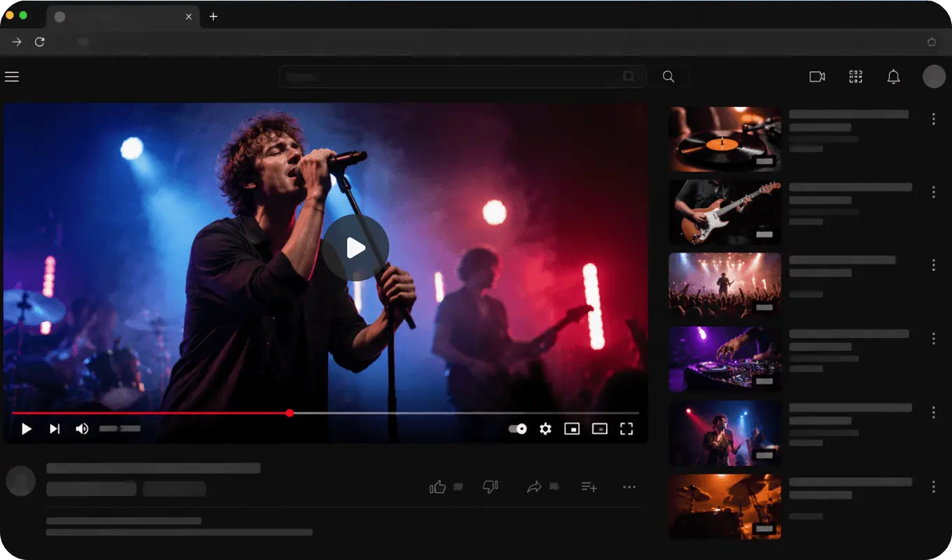Open options menu for the guitar video
This screenshot has width=952, height=560.
tap(933, 192)
